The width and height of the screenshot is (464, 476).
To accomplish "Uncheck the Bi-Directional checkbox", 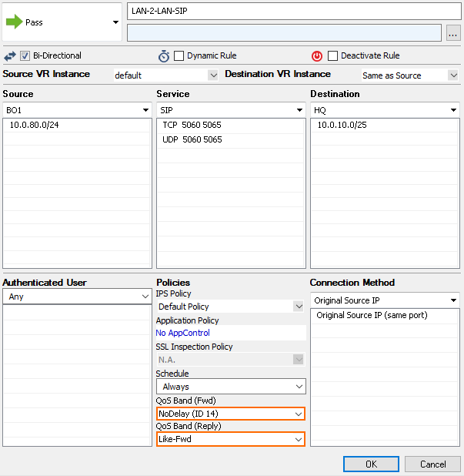I will point(25,56).
